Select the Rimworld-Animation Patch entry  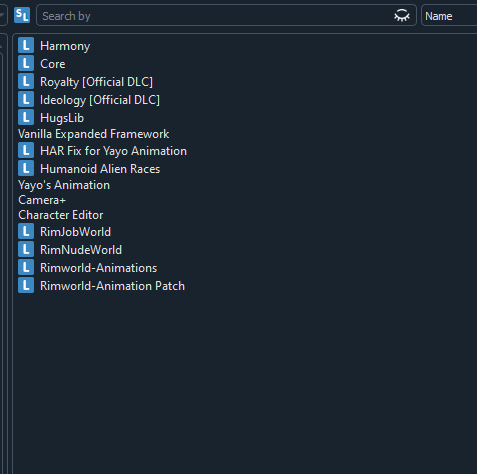pyautogui.click(x=112, y=286)
